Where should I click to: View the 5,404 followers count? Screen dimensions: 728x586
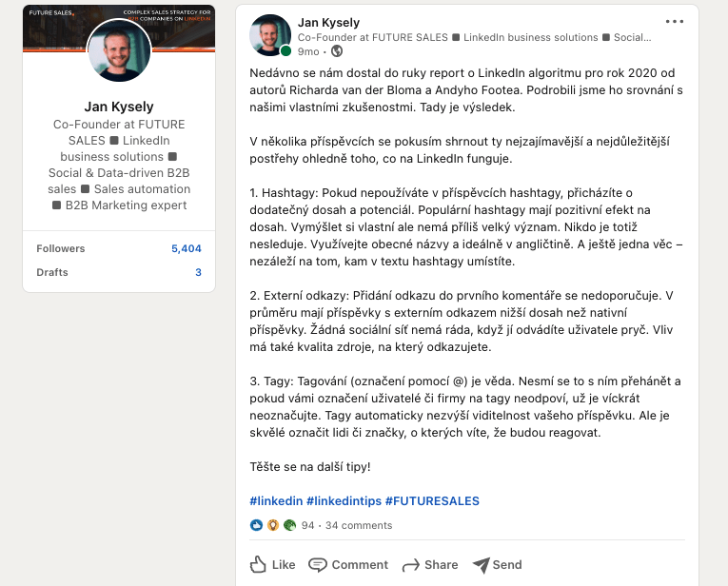pyautogui.click(x=186, y=248)
